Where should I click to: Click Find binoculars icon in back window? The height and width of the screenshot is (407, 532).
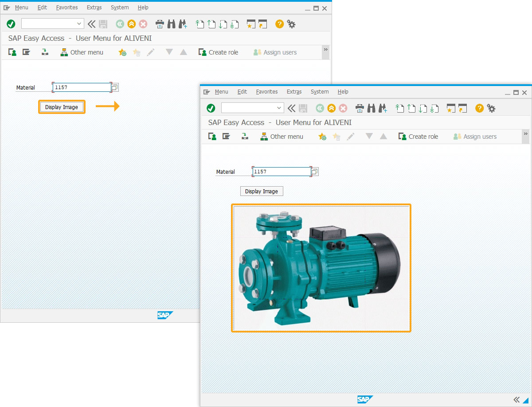[172, 24]
